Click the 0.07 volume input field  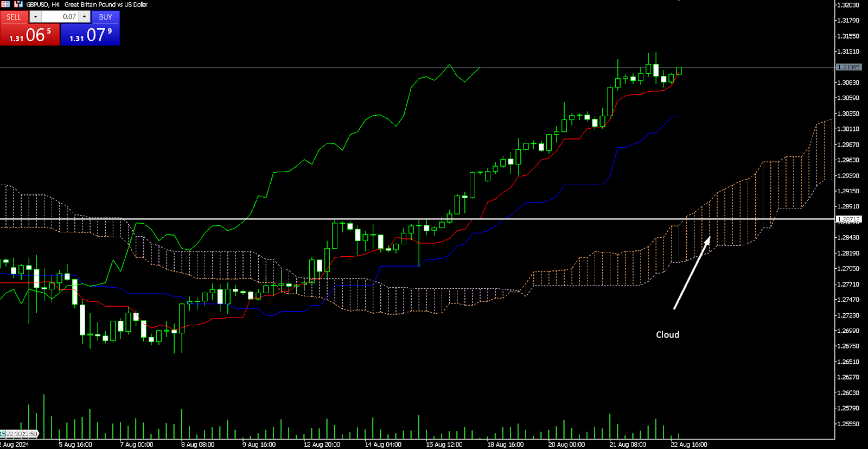[x=60, y=17]
